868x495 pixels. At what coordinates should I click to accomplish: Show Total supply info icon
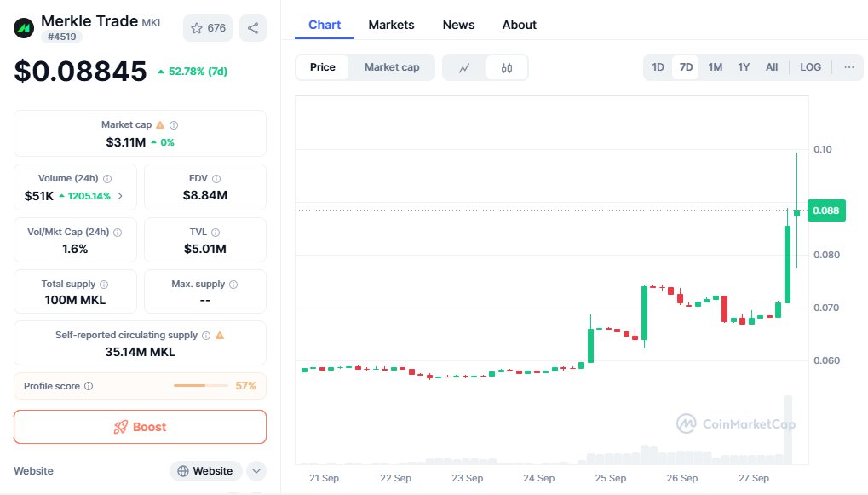pos(104,285)
